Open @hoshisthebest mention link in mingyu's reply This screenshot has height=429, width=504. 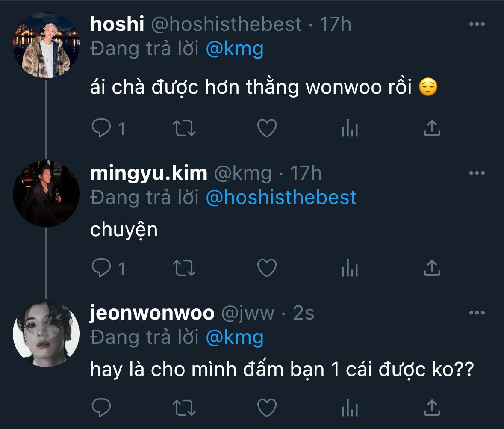[281, 198]
